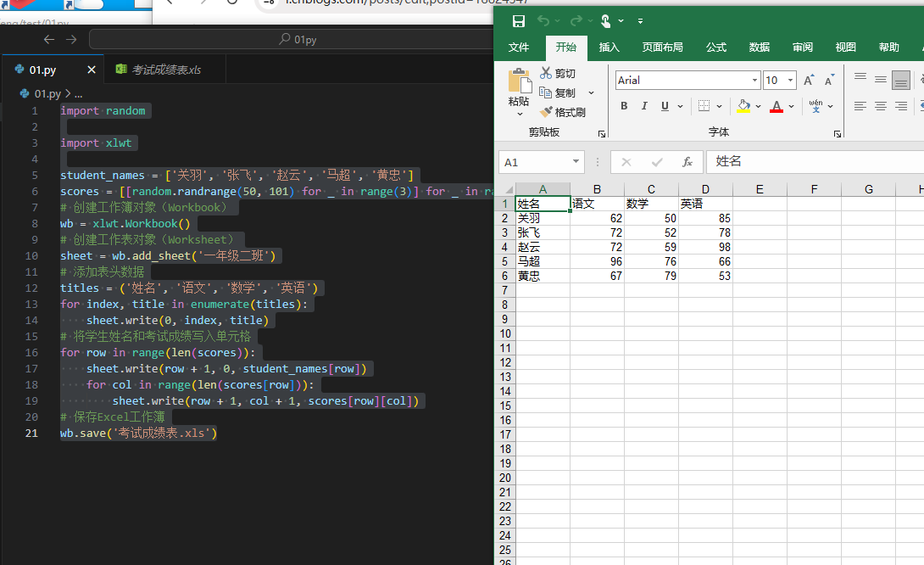Expand the font color dropdown arrow
This screenshot has height=565, width=924.
pos(792,106)
